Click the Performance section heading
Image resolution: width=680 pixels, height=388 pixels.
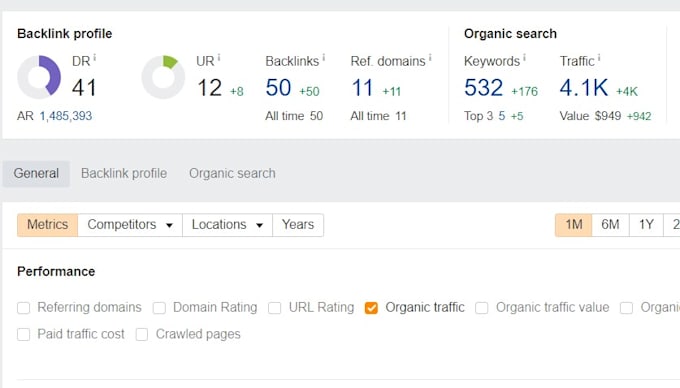tap(56, 272)
